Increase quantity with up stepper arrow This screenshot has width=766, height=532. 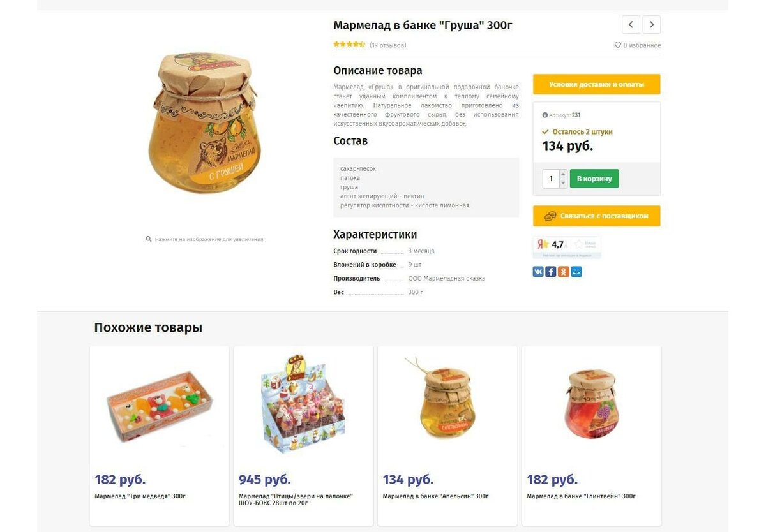coord(563,174)
